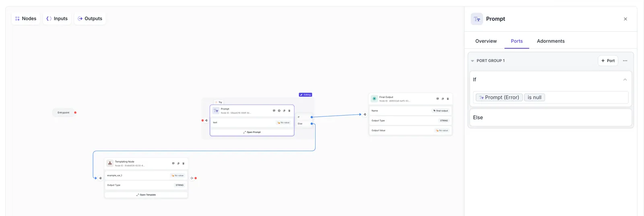Click the 'Else' output port dot
Screen dimensions: 644x216
[312, 124]
